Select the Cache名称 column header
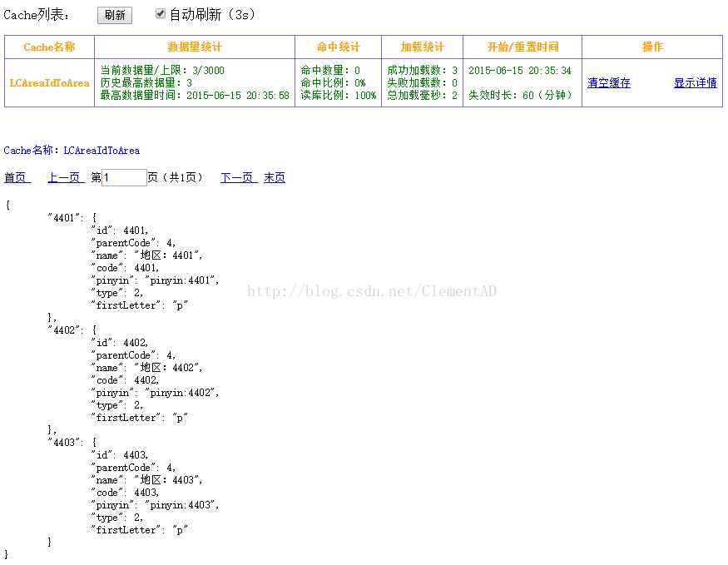Screen dimensions: 728x565 (49, 47)
